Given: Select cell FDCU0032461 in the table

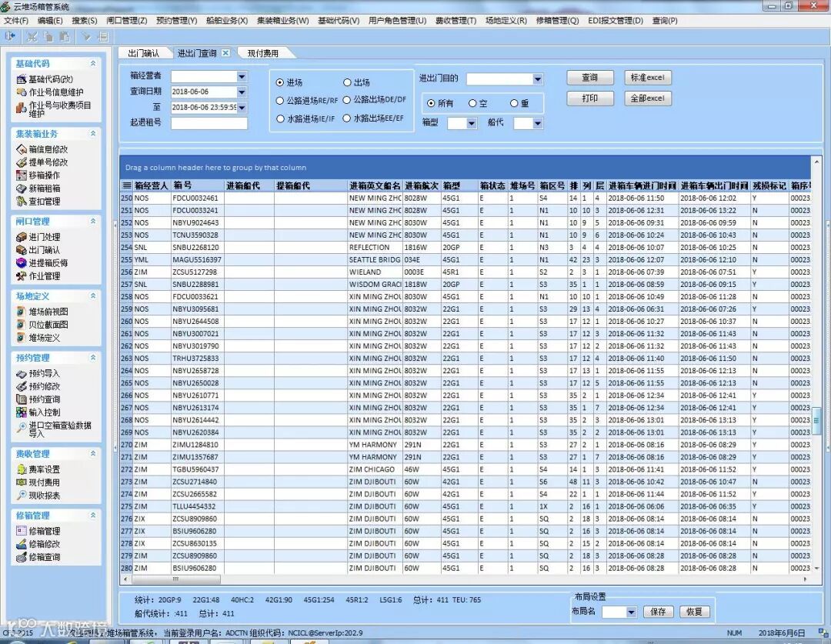Looking at the screenshot, I should [197, 199].
